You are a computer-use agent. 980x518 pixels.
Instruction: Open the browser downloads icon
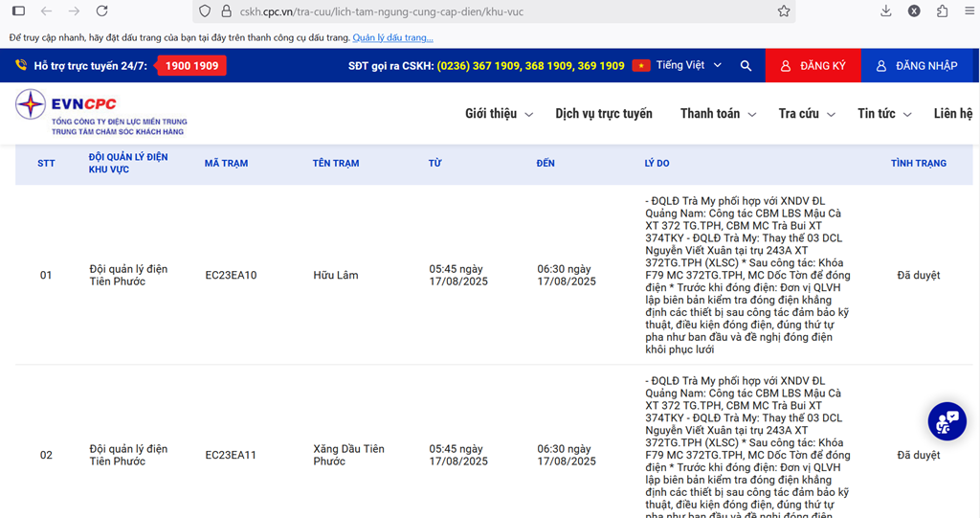(885, 11)
